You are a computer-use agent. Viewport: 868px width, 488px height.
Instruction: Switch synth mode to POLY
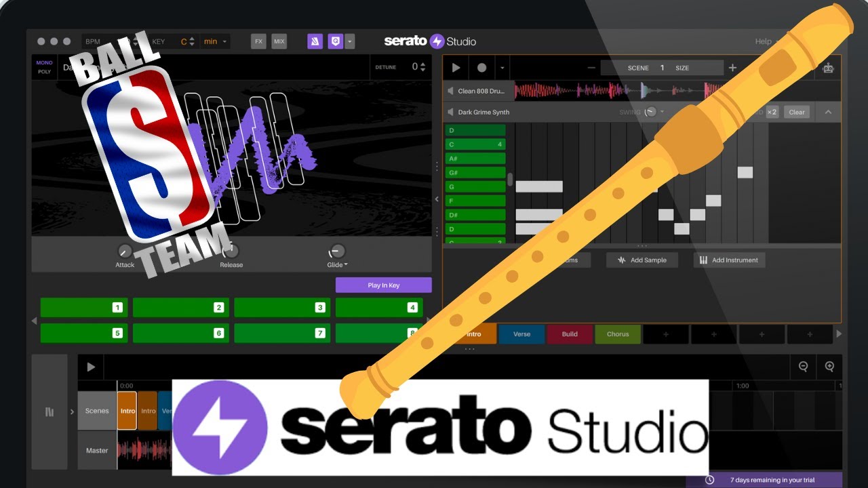coord(44,72)
